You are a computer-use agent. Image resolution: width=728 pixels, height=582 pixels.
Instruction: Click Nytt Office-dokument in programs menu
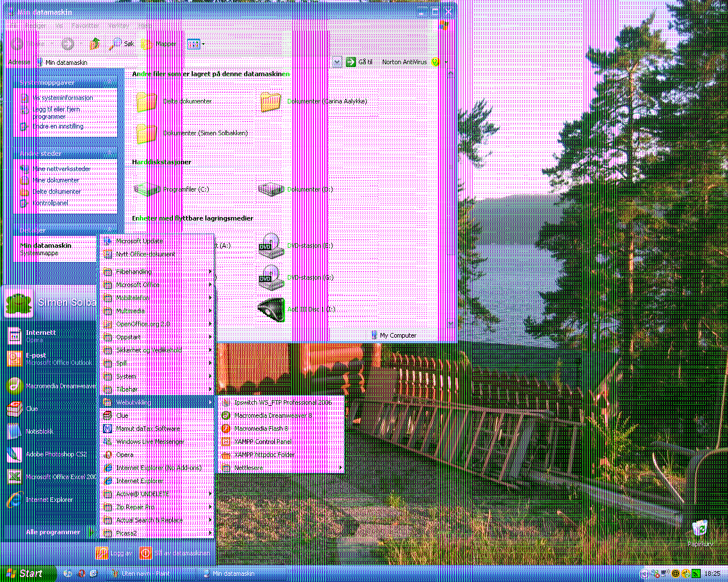158,254
